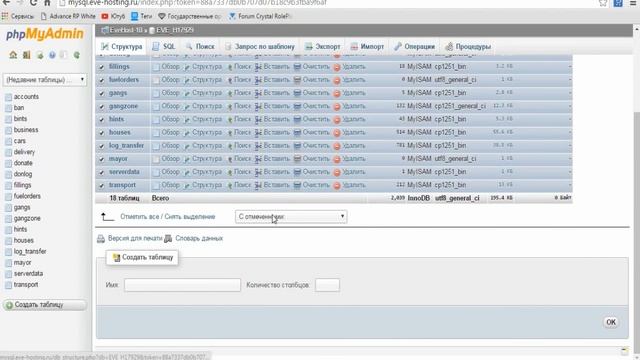This screenshot has height=360, width=640.
Task: Open the Data dictionary link
Action: [x=199, y=238]
